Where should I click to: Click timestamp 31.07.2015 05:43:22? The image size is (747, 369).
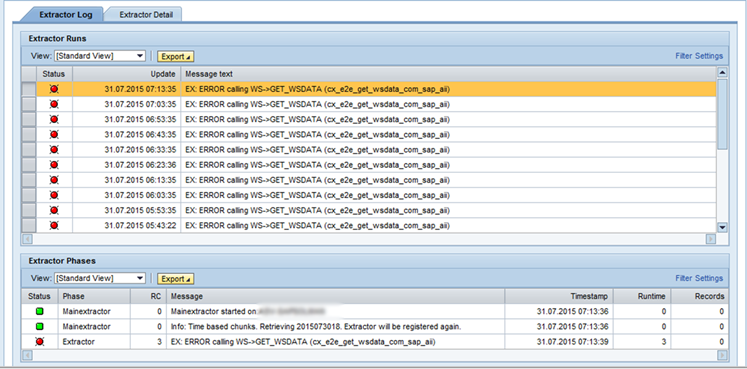140,225
